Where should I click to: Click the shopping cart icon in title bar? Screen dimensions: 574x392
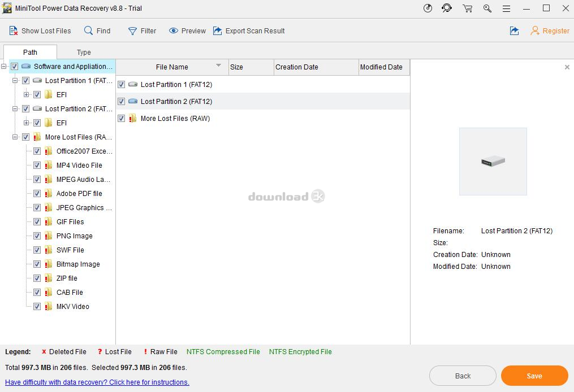[x=467, y=8]
